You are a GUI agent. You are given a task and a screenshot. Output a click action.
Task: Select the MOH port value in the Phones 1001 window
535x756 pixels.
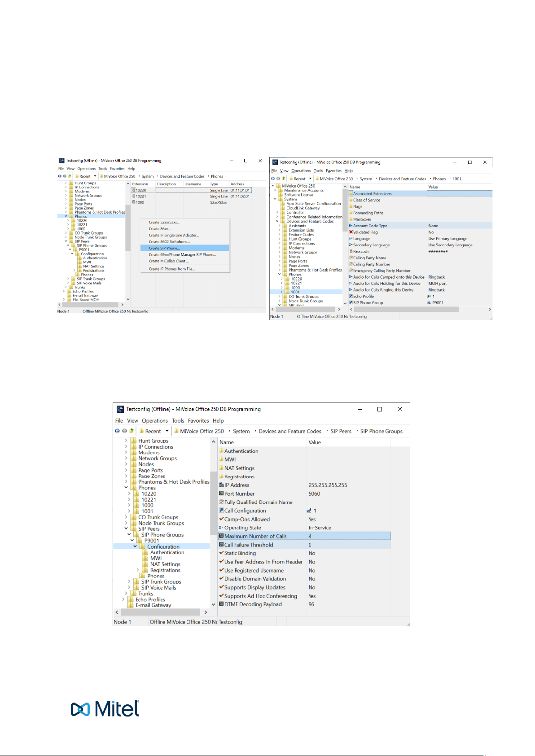point(437,284)
